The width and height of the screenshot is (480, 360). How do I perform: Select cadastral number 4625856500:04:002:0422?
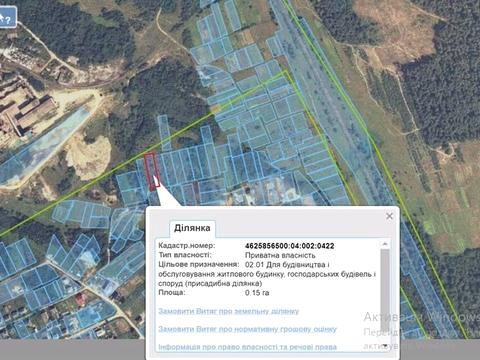[x=289, y=246]
